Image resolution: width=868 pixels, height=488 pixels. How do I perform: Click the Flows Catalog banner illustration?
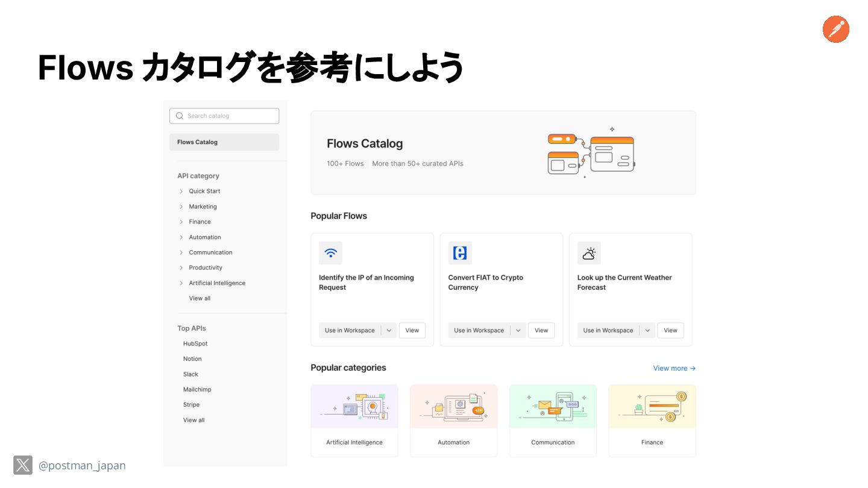point(591,152)
